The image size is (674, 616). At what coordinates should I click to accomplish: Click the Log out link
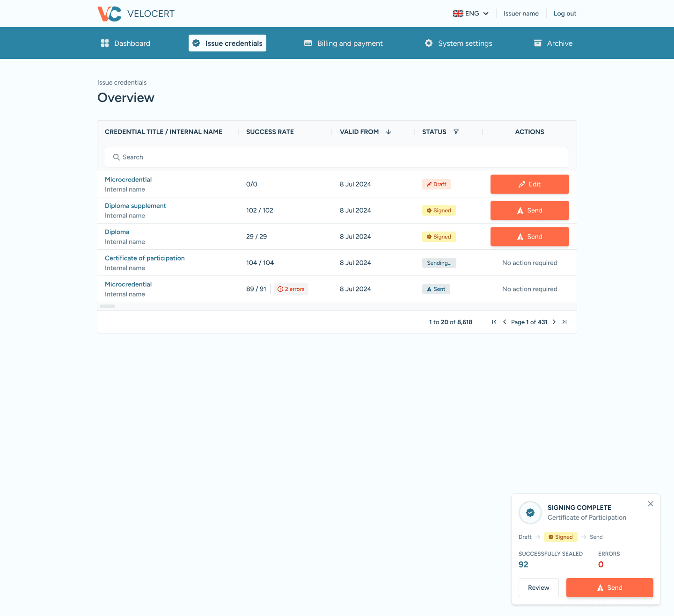[x=564, y=13]
